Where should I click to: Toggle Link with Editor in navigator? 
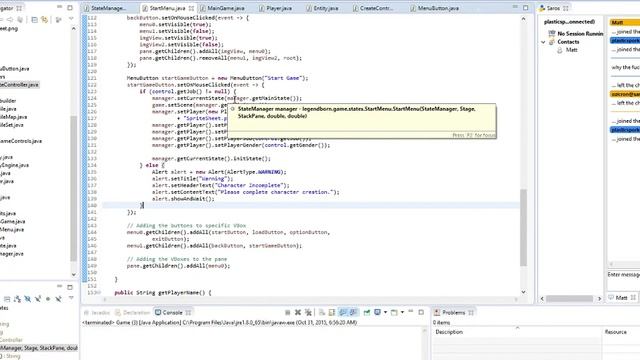(44, 20)
